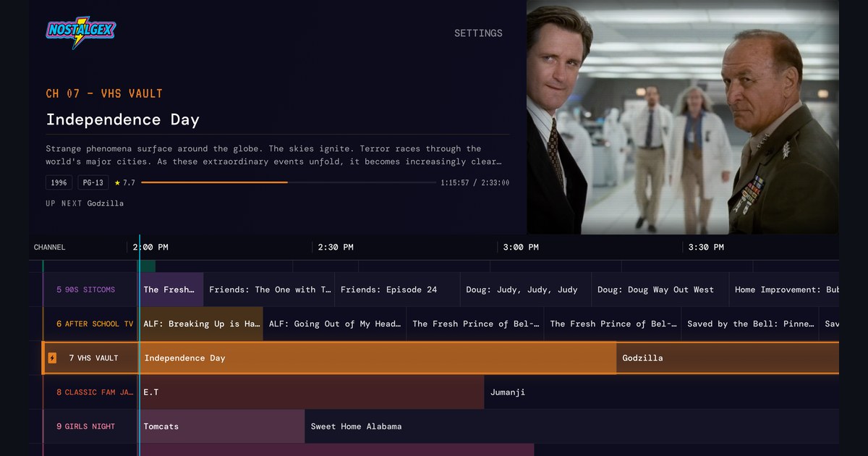The width and height of the screenshot is (868, 456).
Task: Click the 2:00 PM timeline marker
Action: [150, 248]
